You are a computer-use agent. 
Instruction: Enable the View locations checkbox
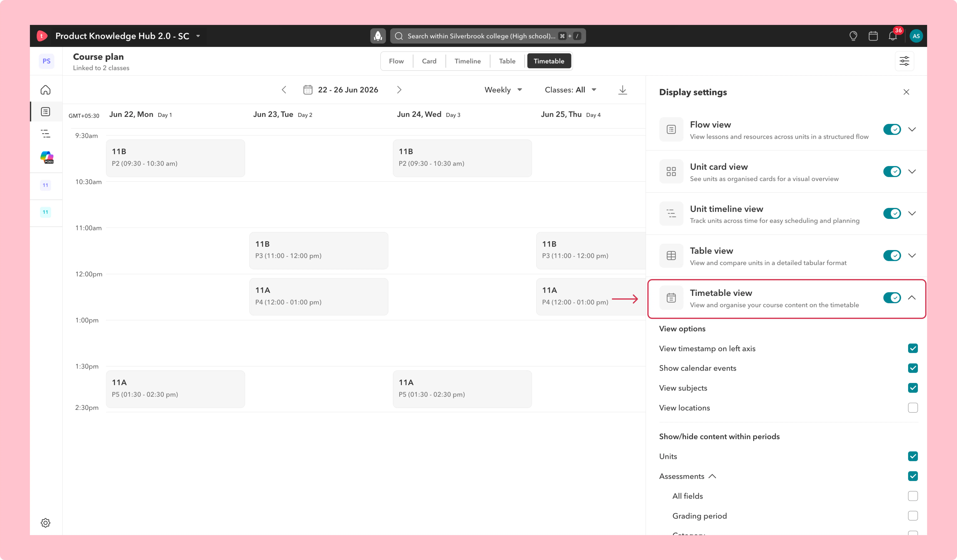913,408
